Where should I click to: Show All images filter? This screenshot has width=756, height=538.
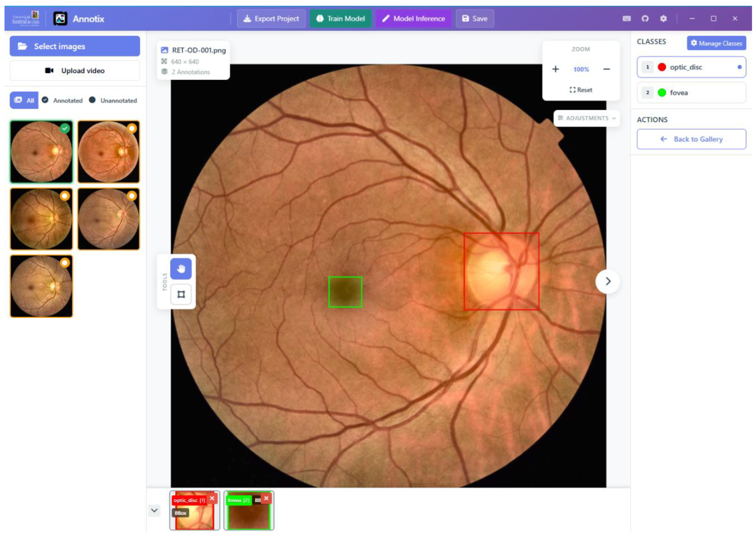click(24, 100)
